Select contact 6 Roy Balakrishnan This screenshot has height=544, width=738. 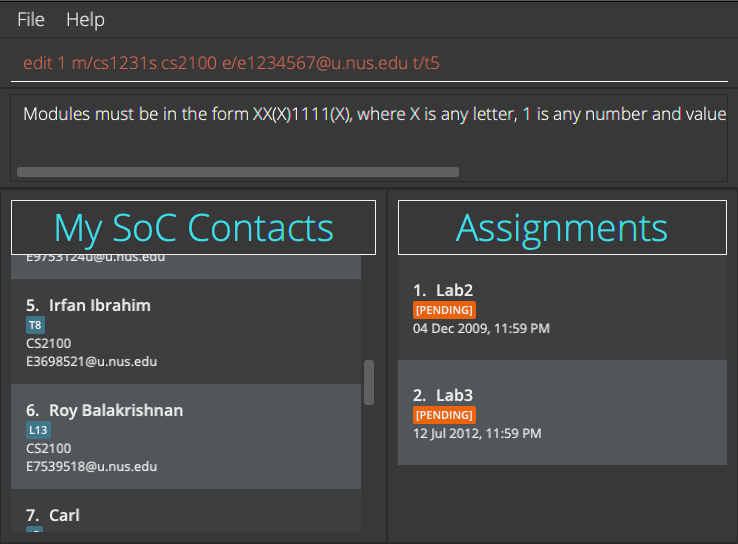[186, 437]
